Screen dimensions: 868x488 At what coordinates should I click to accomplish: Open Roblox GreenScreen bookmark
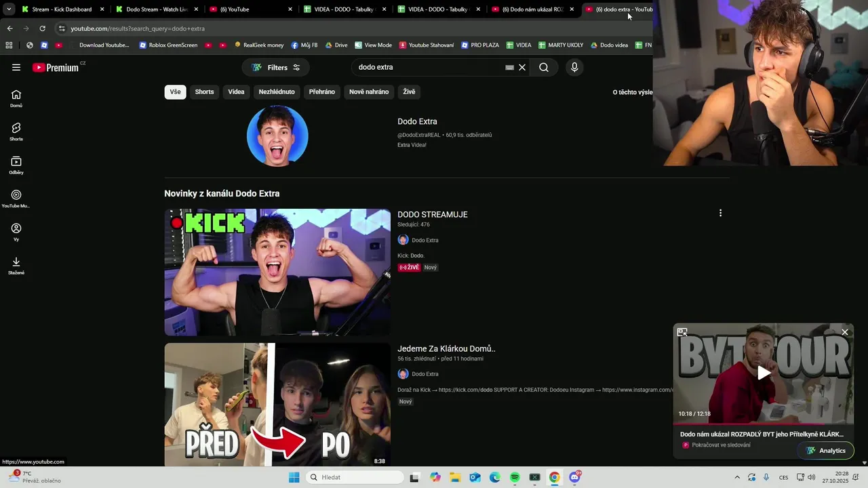(x=168, y=45)
